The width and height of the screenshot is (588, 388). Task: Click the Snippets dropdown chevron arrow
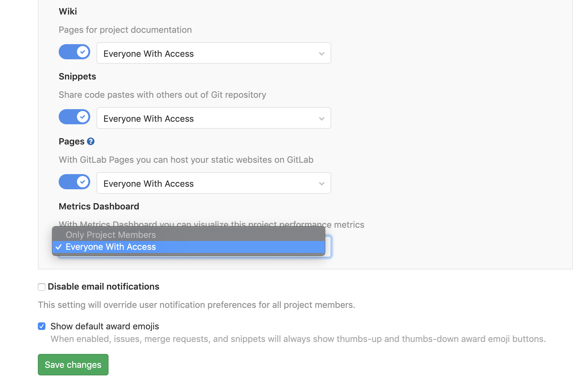pos(321,118)
